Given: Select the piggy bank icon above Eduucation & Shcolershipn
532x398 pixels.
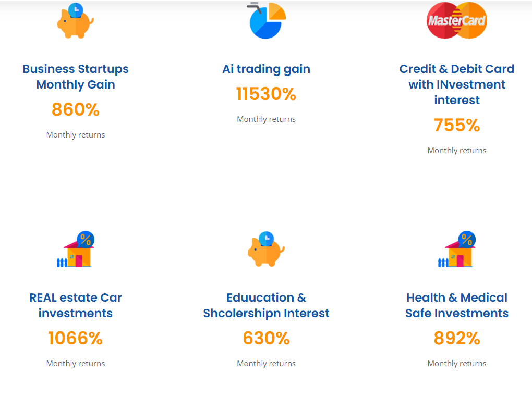Looking at the screenshot, I should point(266,250).
